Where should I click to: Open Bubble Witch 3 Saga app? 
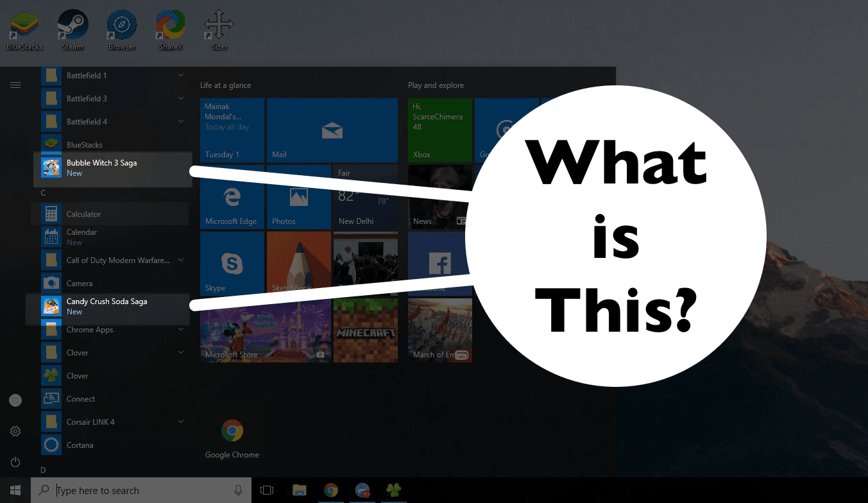[x=113, y=169]
